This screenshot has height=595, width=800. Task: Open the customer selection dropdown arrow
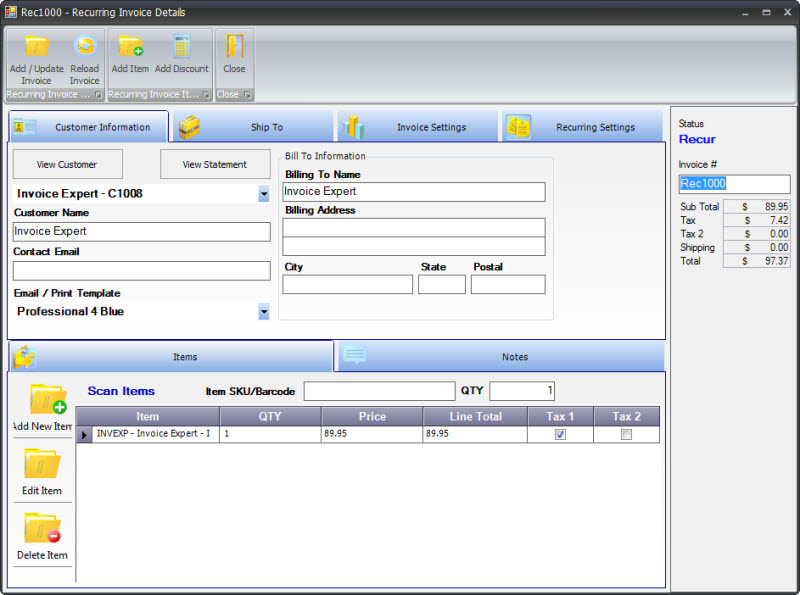[x=263, y=194]
